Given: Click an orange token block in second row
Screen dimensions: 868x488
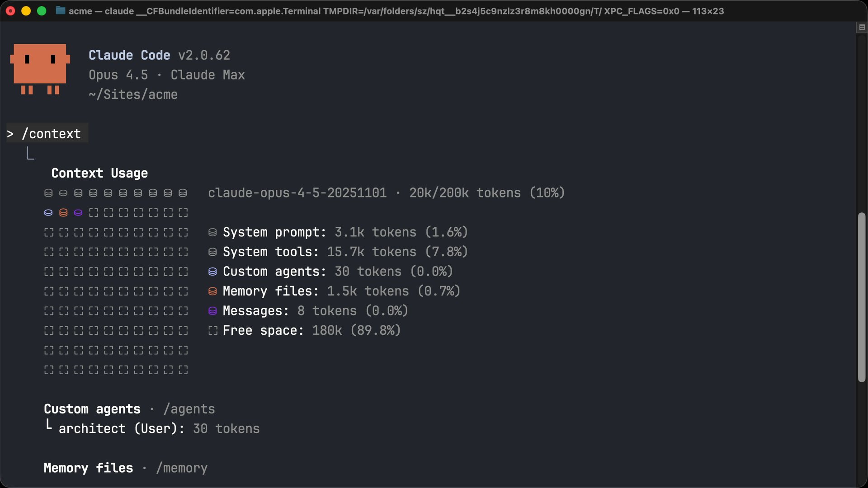Looking at the screenshot, I should coord(63,212).
